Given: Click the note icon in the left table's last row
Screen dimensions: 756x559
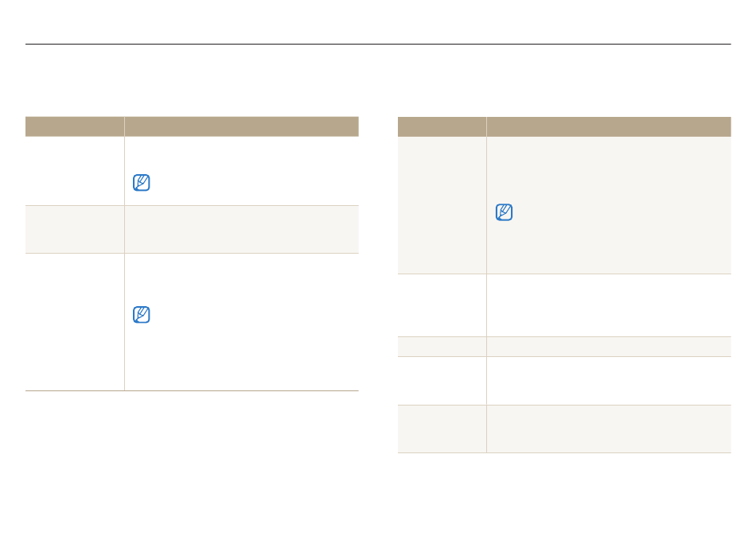Looking at the screenshot, I should click(142, 315).
